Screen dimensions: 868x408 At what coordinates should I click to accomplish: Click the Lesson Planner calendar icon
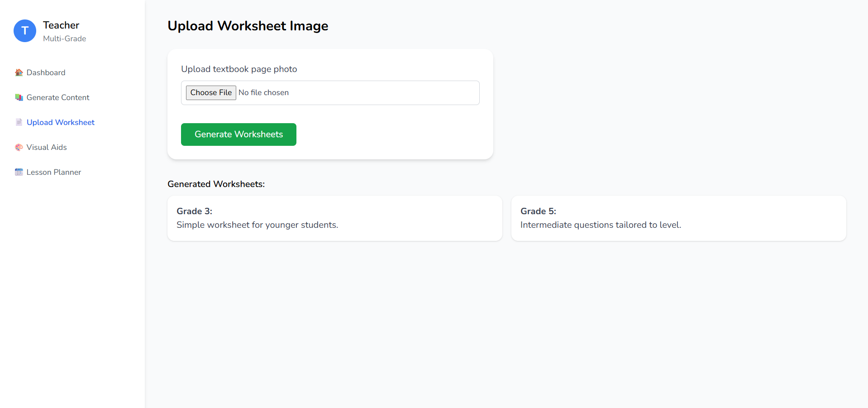click(19, 172)
